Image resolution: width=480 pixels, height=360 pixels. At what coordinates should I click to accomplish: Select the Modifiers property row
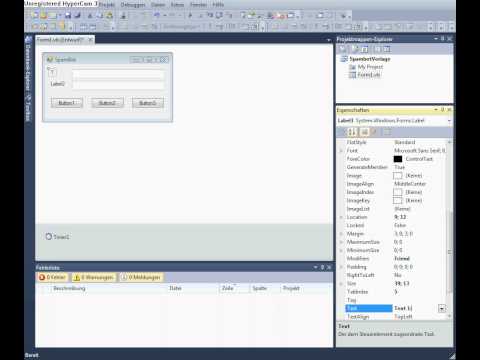pos(396,259)
